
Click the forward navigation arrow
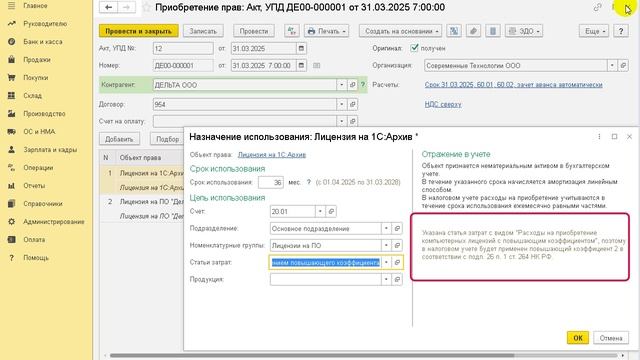click(x=127, y=7)
